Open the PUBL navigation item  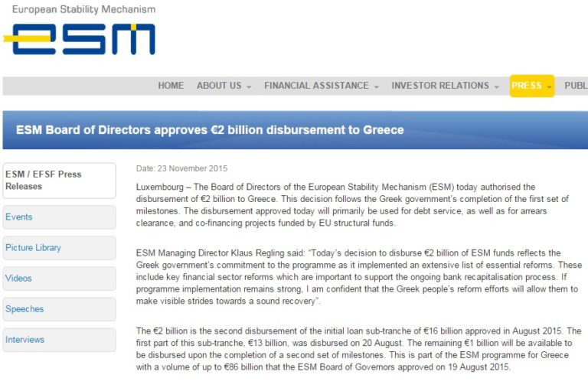[x=576, y=86]
